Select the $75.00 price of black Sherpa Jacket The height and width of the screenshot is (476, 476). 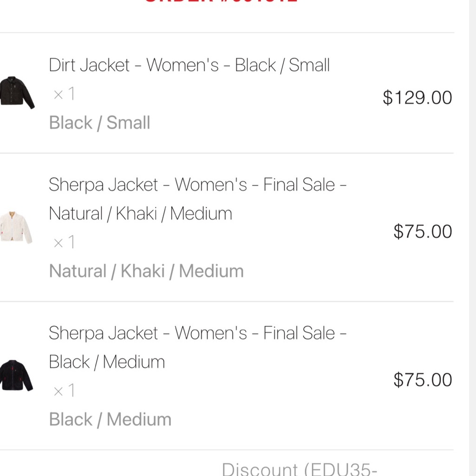(x=423, y=380)
